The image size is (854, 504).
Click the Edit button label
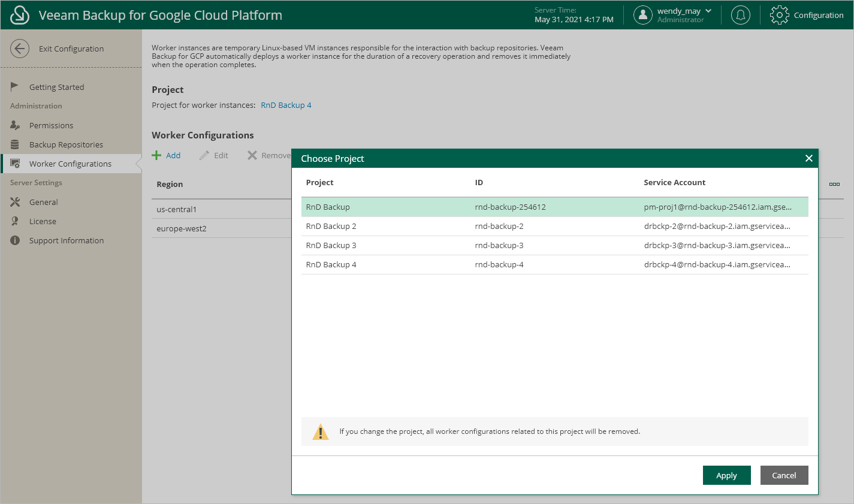point(221,155)
